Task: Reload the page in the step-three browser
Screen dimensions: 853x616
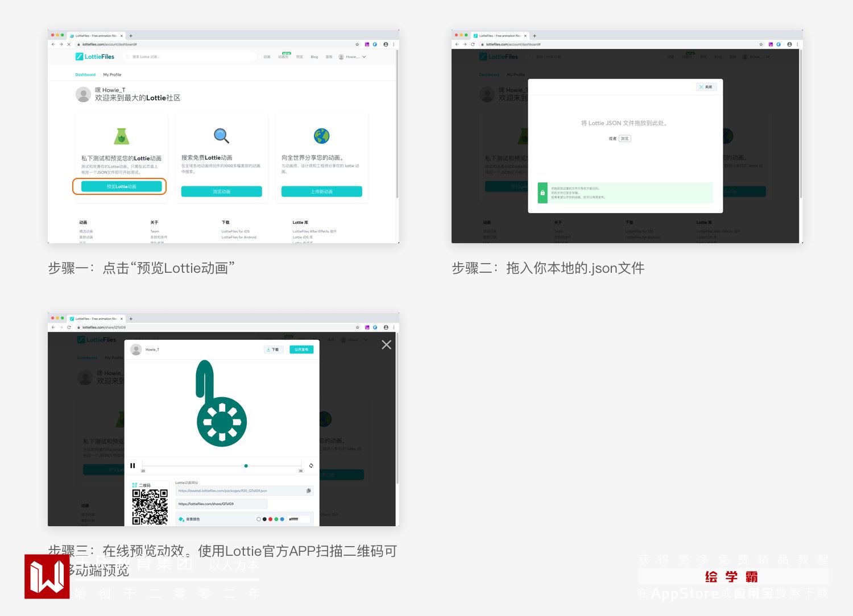Action: tap(69, 327)
